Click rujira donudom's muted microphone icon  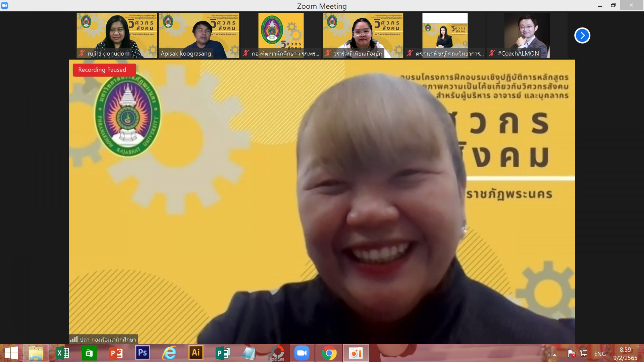pos(82,53)
